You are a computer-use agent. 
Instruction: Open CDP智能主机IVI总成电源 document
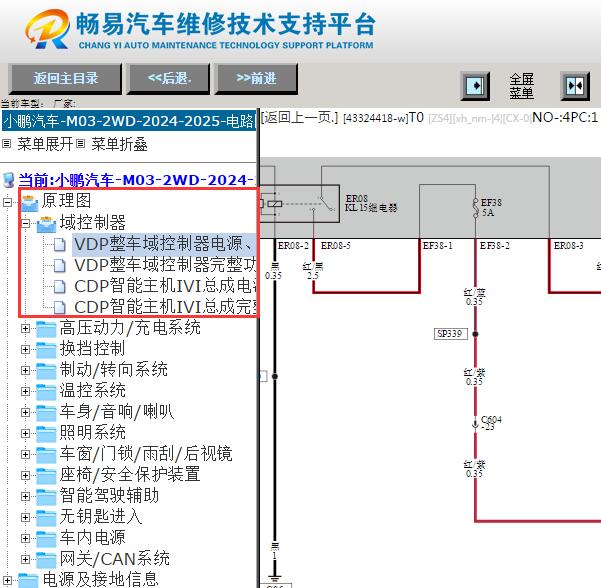pyautogui.click(x=165, y=286)
